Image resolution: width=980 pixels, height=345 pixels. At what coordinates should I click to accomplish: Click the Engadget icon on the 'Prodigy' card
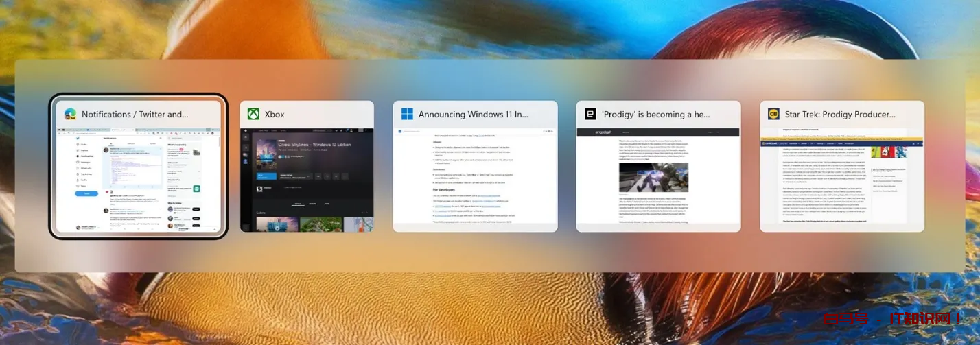tap(590, 115)
